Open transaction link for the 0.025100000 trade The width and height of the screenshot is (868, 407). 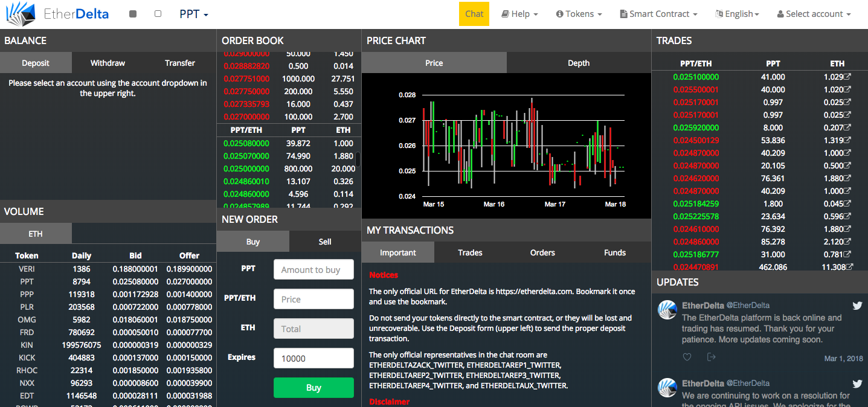847,77
